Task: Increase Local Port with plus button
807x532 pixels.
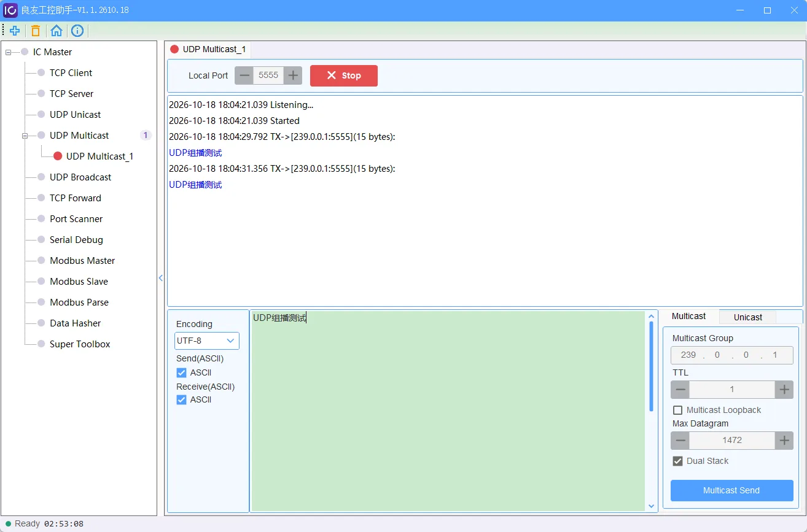Action: 293,75
